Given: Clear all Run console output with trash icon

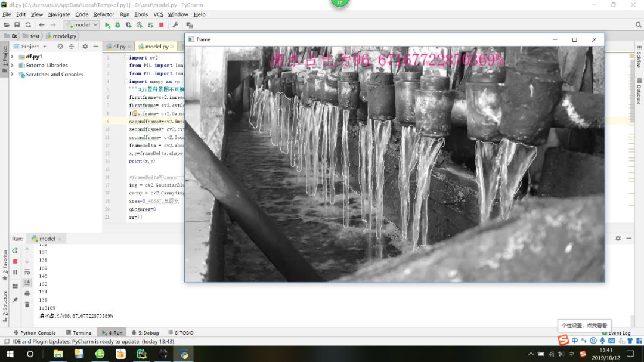Looking at the screenshot, I should pos(27,304).
